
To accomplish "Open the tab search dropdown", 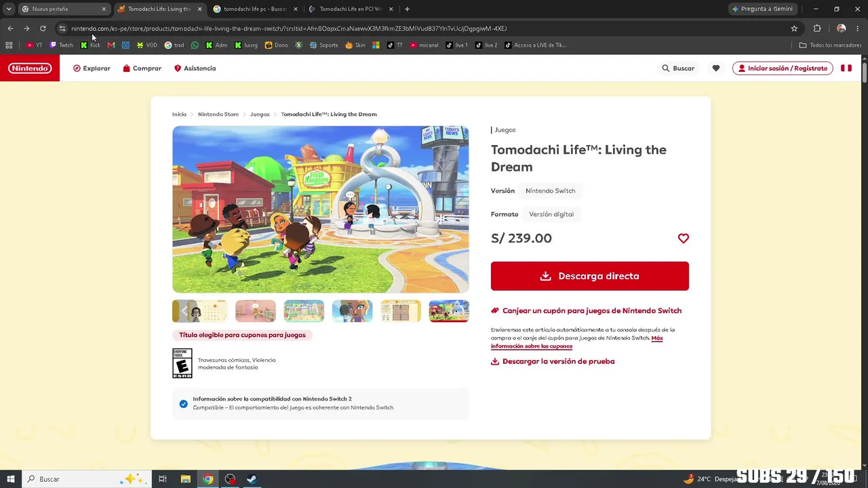I will 8,9.
